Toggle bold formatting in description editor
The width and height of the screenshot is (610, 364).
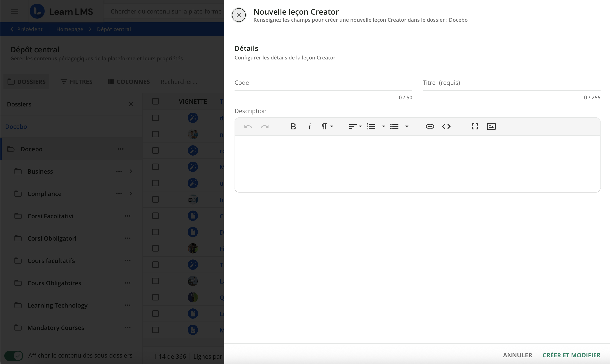[x=293, y=126]
